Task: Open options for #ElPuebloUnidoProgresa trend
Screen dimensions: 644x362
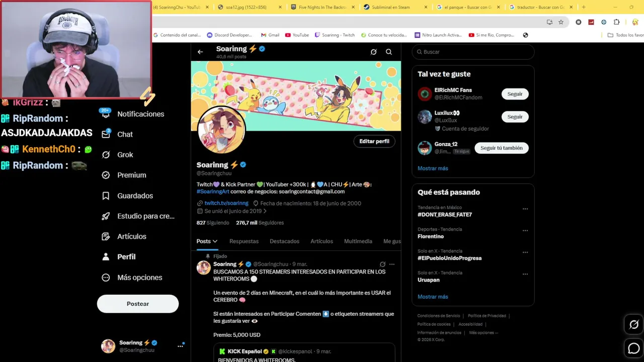Action: pos(525,252)
